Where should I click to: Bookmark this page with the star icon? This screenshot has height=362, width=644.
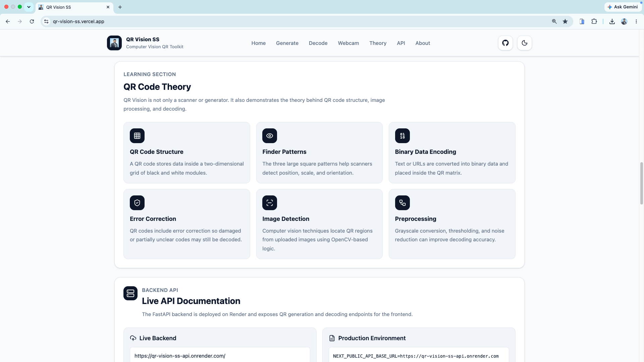(565, 21)
